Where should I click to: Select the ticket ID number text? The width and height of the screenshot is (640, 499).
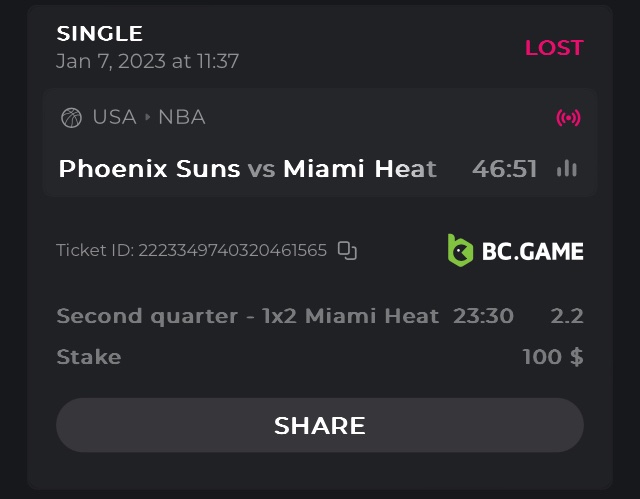(232, 250)
